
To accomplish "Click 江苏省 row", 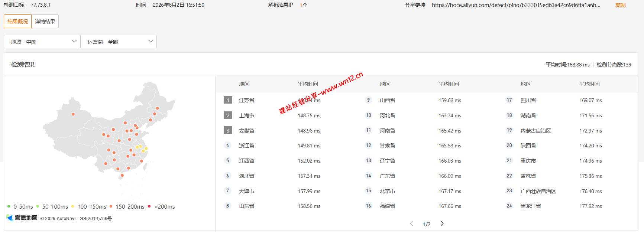I will click(286, 100).
